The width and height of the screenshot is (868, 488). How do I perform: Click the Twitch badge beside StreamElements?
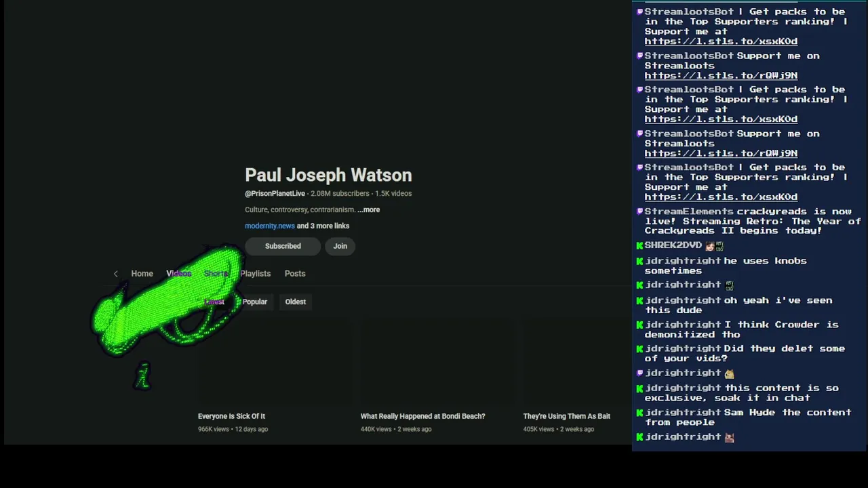[x=639, y=211]
